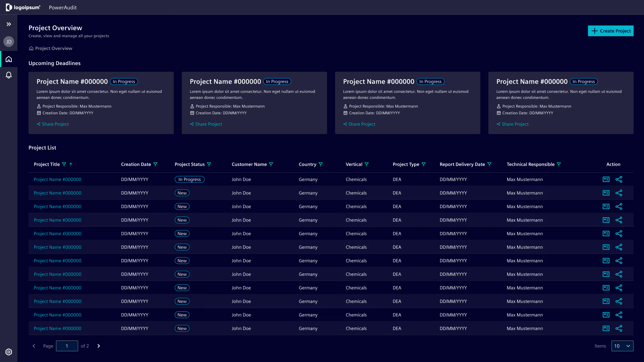
Task: Open first Project Name #000000 table link
Action: point(58,179)
